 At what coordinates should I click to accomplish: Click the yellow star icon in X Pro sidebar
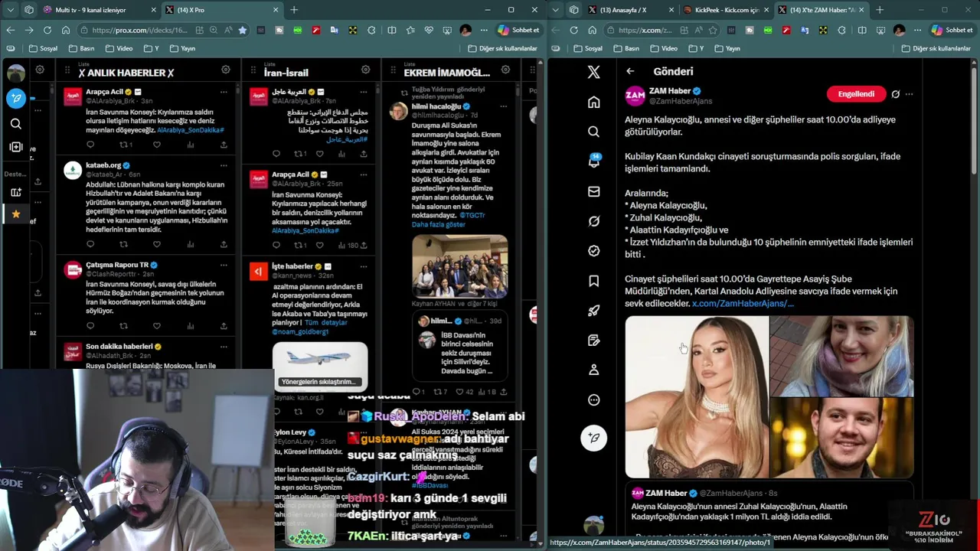pyautogui.click(x=15, y=214)
